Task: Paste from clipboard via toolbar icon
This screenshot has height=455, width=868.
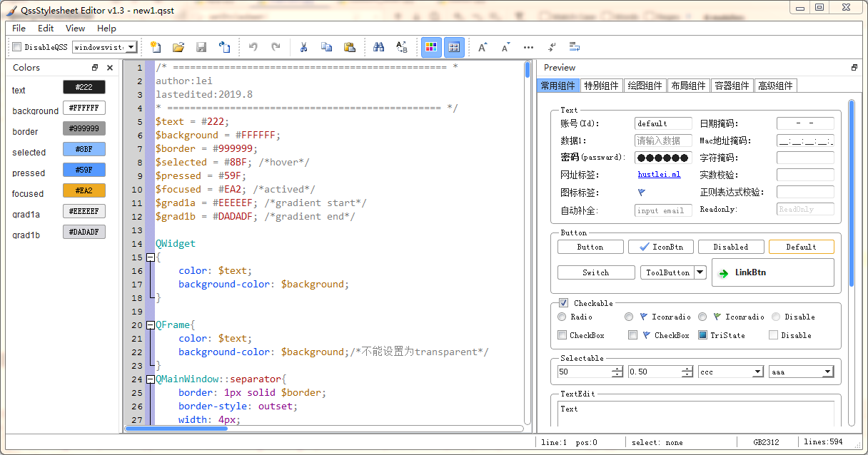Action: pos(349,47)
